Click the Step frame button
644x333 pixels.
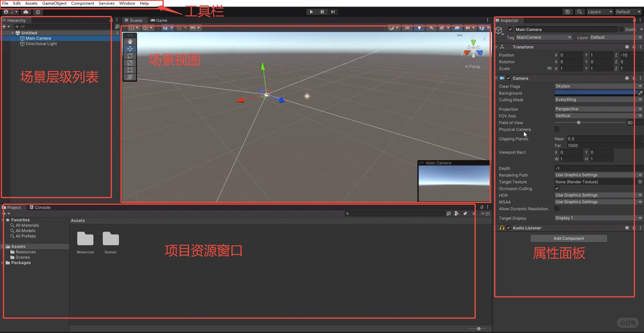coord(333,12)
